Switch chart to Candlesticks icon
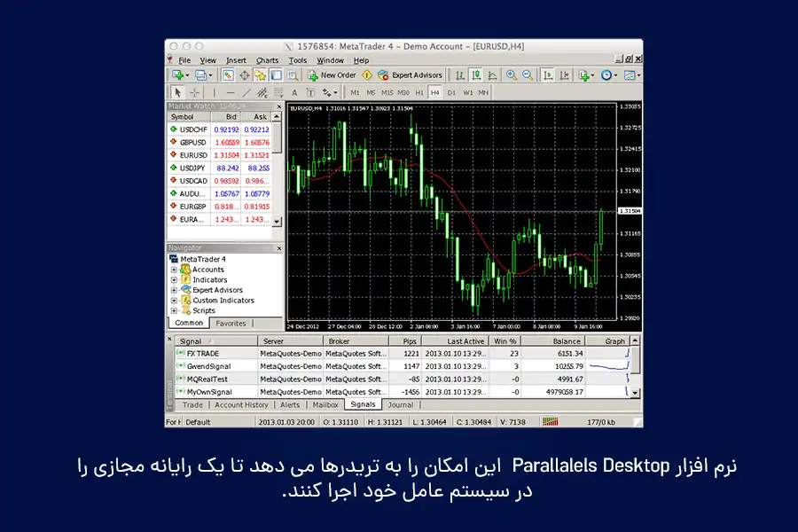This screenshot has height=532, width=798. [x=476, y=75]
